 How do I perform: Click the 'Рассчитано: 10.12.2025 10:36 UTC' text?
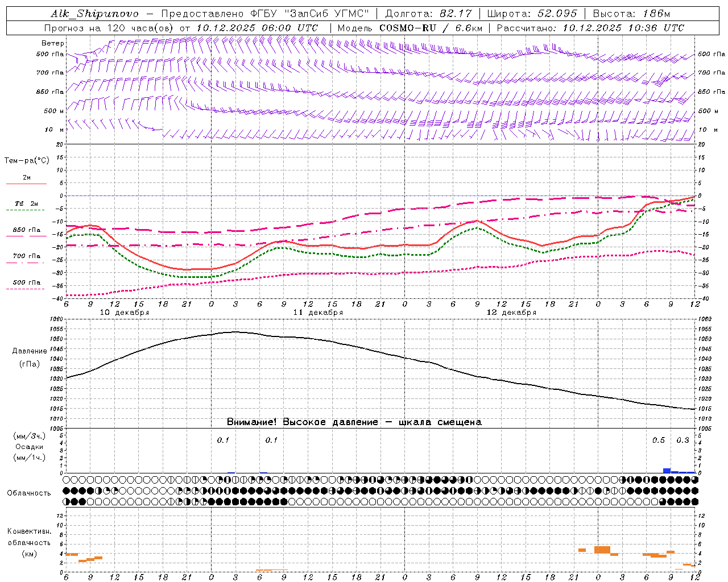pyautogui.click(x=590, y=28)
